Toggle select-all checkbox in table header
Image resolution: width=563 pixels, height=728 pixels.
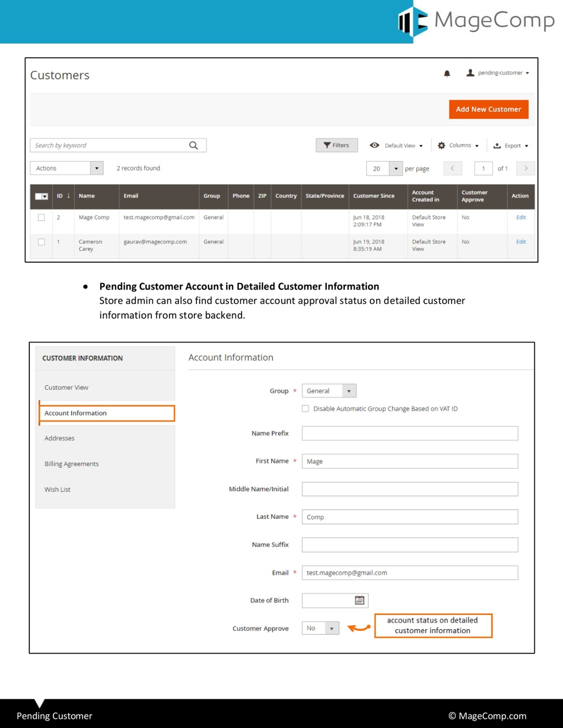[x=38, y=196]
